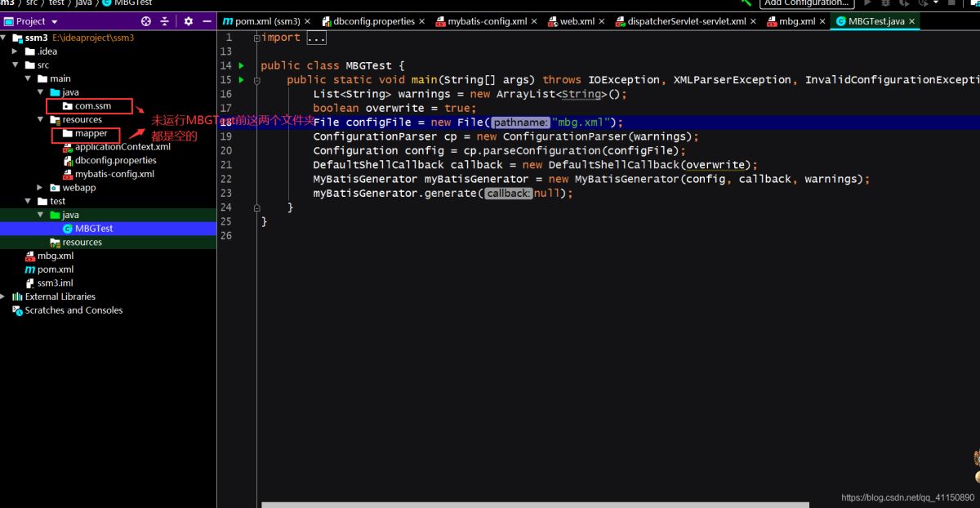Hide the Project tool window
Image resolution: width=980 pixels, height=508 pixels.
tap(207, 21)
